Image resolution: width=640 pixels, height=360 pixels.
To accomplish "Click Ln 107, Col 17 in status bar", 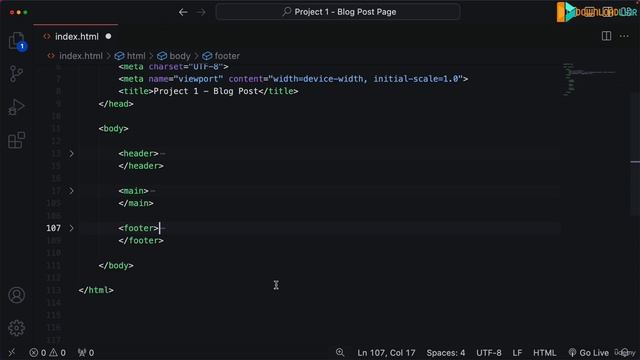I will pyautogui.click(x=386, y=353).
